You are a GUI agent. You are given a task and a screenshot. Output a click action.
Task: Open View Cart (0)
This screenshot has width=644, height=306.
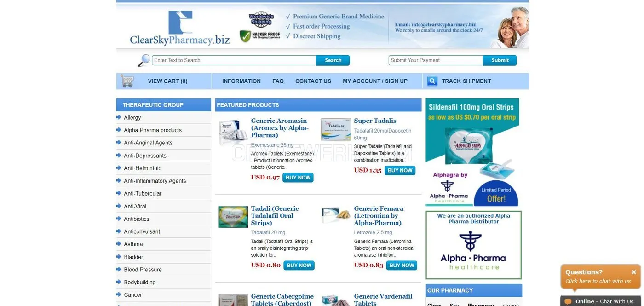(167, 81)
